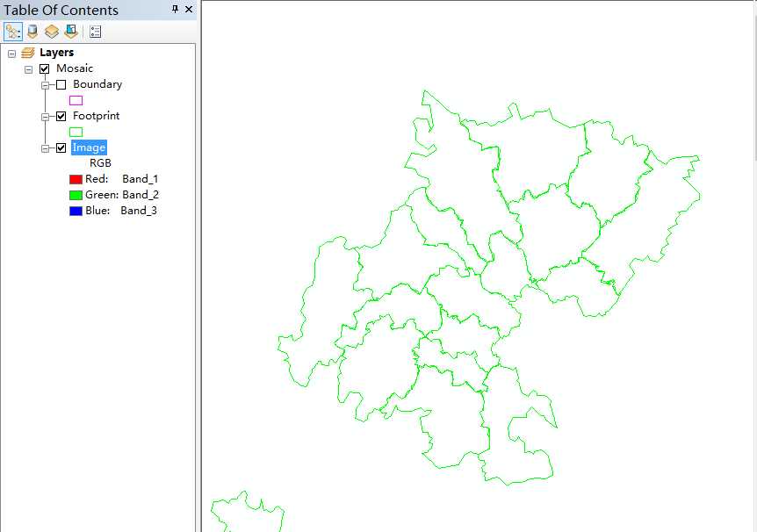Select the Mosaic layer name

coord(75,68)
